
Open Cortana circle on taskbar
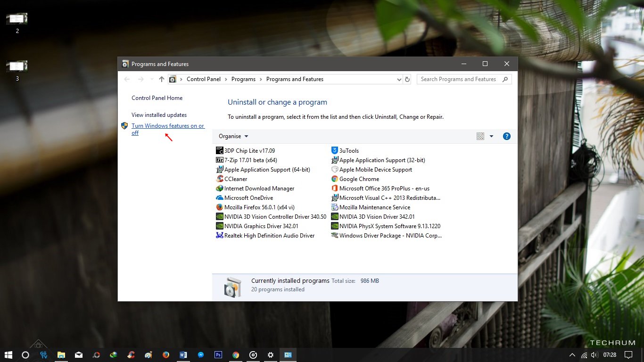(x=25, y=355)
